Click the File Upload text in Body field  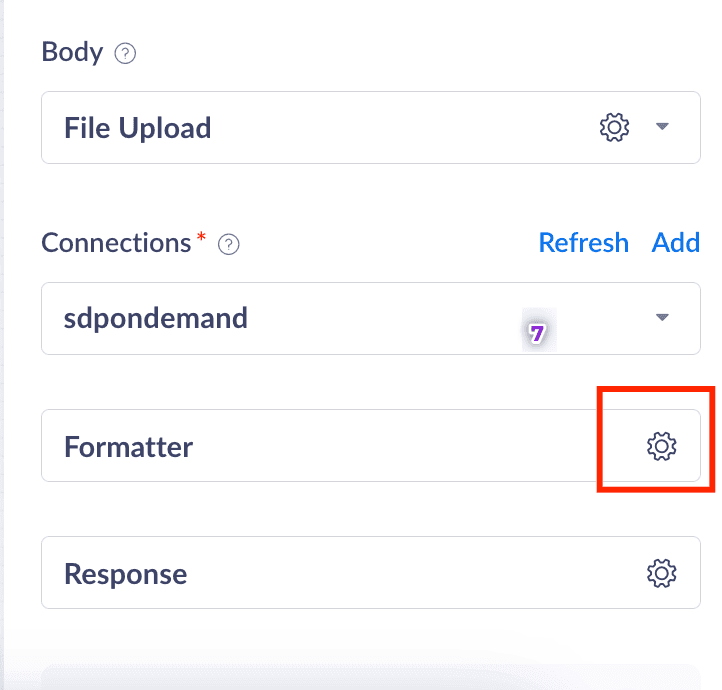tap(137, 128)
